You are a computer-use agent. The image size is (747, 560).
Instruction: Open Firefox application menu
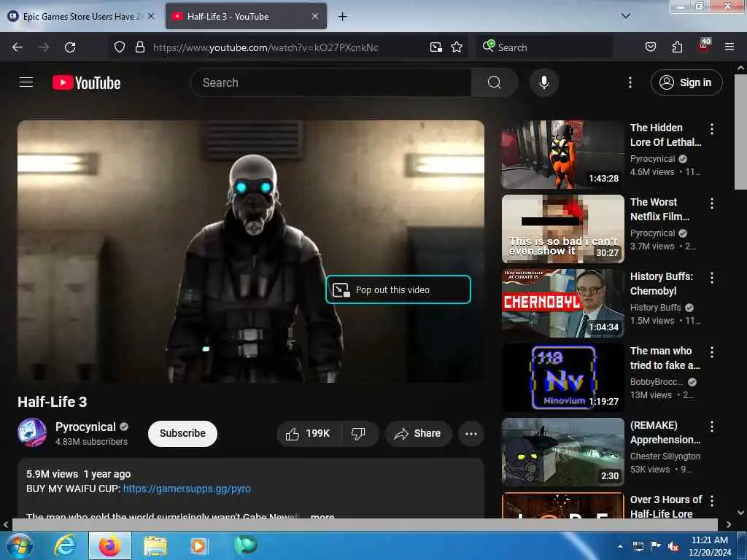[729, 47]
